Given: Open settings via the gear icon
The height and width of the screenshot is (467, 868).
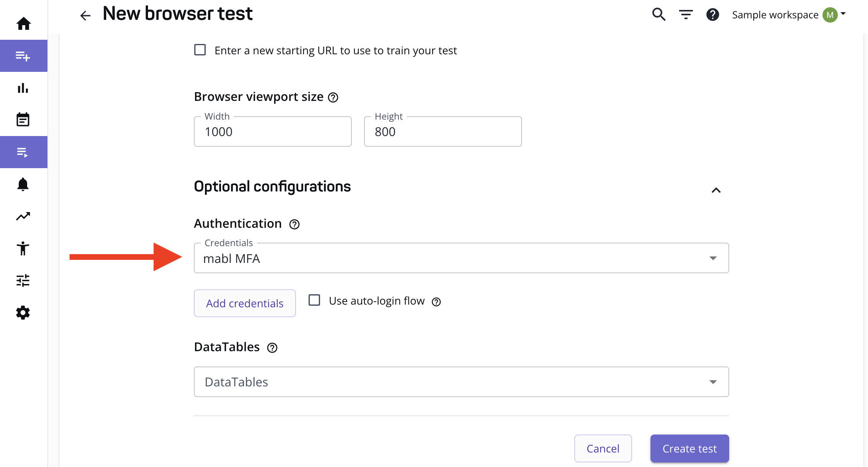Looking at the screenshot, I should click(23, 313).
